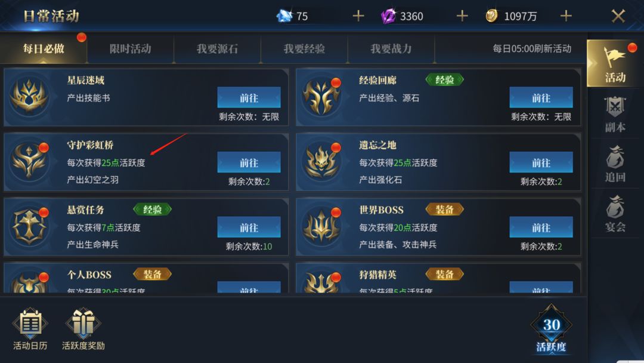Select the 活动 flag sidebar tab

pyautogui.click(x=614, y=64)
